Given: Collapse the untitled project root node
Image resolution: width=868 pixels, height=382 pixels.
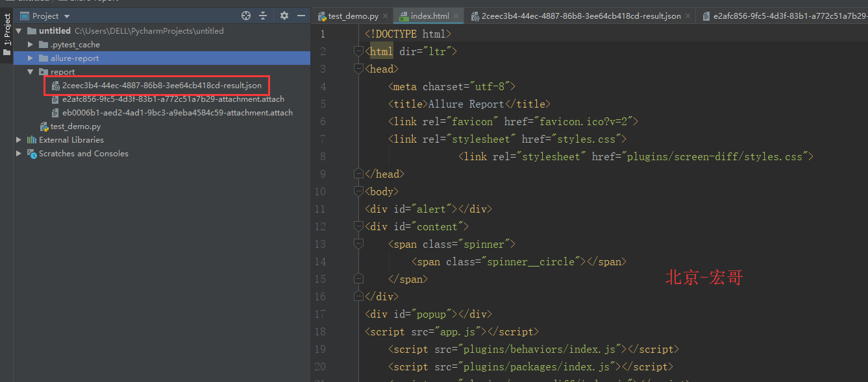Looking at the screenshot, I should pyautogui.click(x=18, y=30).
